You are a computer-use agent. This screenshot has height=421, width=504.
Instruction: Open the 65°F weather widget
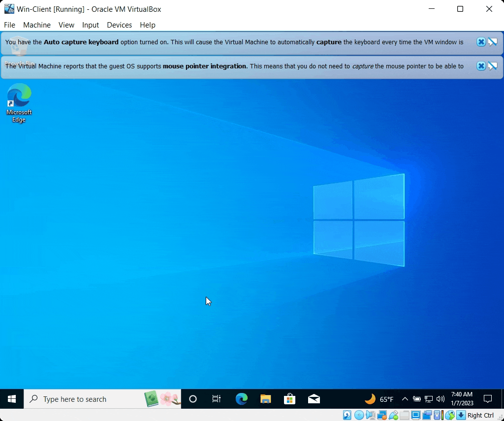[x=379, y=399]
